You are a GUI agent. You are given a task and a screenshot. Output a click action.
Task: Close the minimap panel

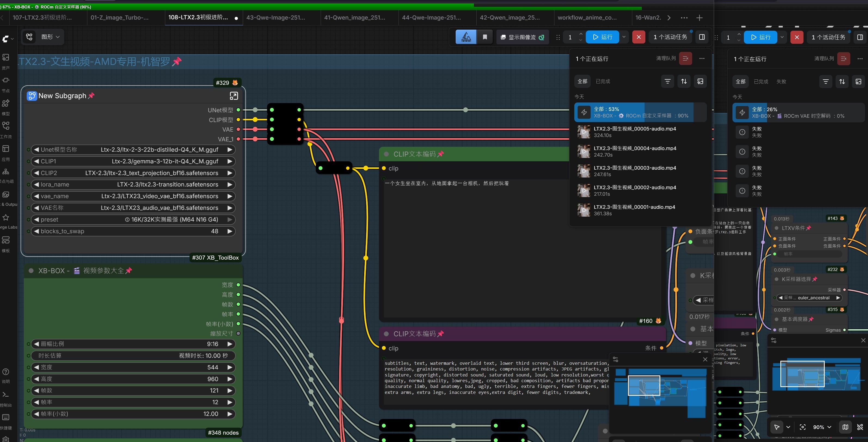705,360
